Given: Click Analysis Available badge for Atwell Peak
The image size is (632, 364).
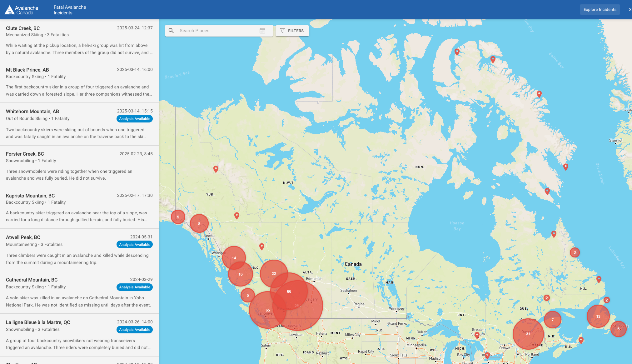Looking at the screenshot, I should [x=134, y=245].
